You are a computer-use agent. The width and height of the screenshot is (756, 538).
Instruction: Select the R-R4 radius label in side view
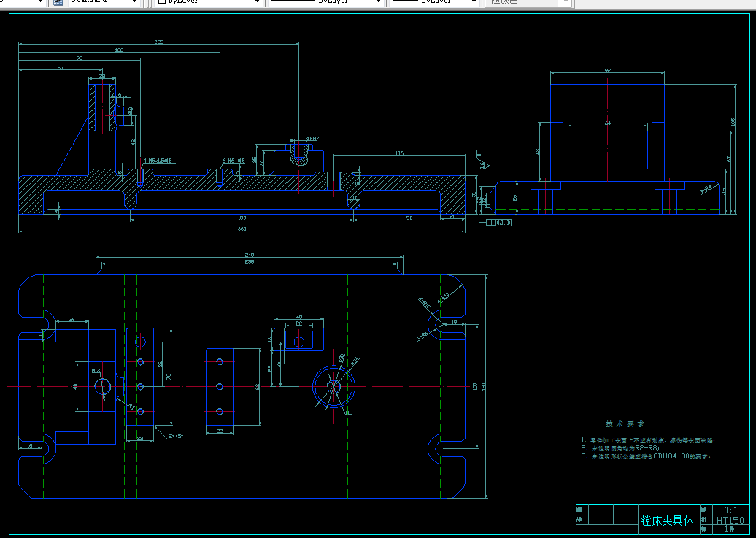pyautogui.click(x=706, y=189)
